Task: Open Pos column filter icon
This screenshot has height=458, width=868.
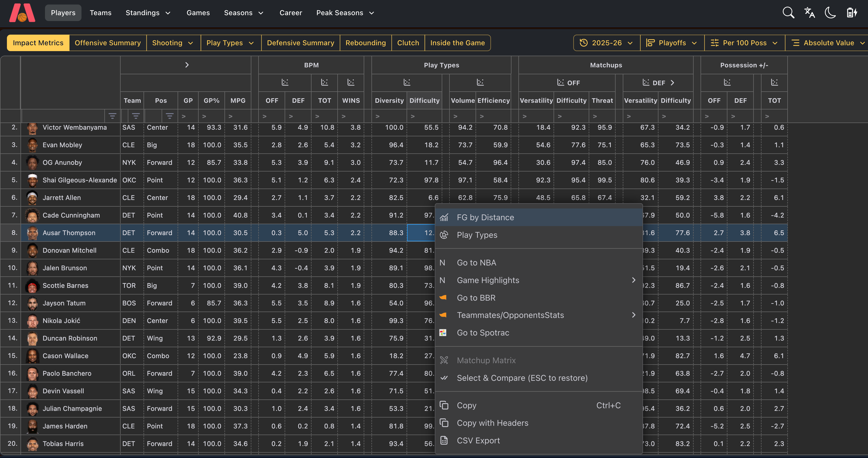Action: tap(170, 116)
